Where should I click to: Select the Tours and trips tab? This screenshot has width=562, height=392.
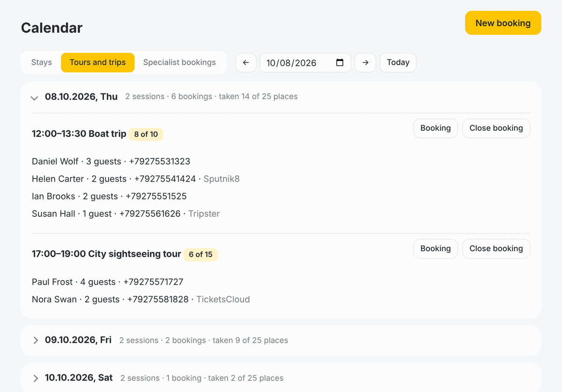[97, 62]
